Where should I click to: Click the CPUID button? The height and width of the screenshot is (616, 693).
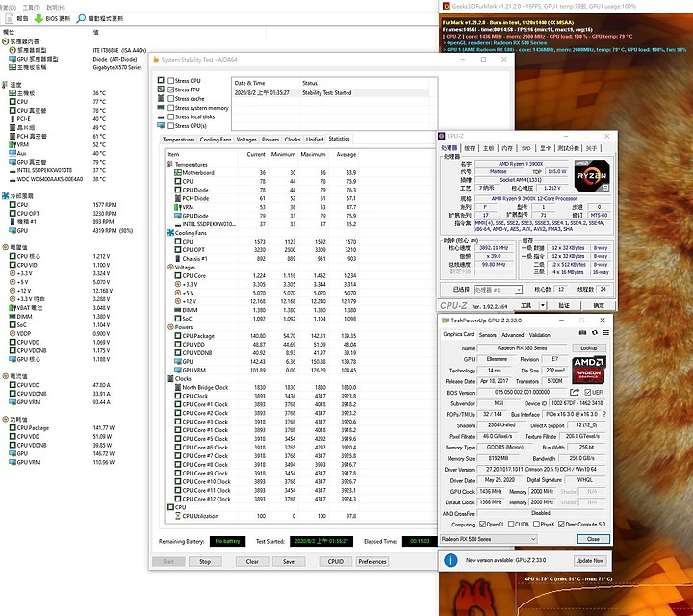point(336,562)
